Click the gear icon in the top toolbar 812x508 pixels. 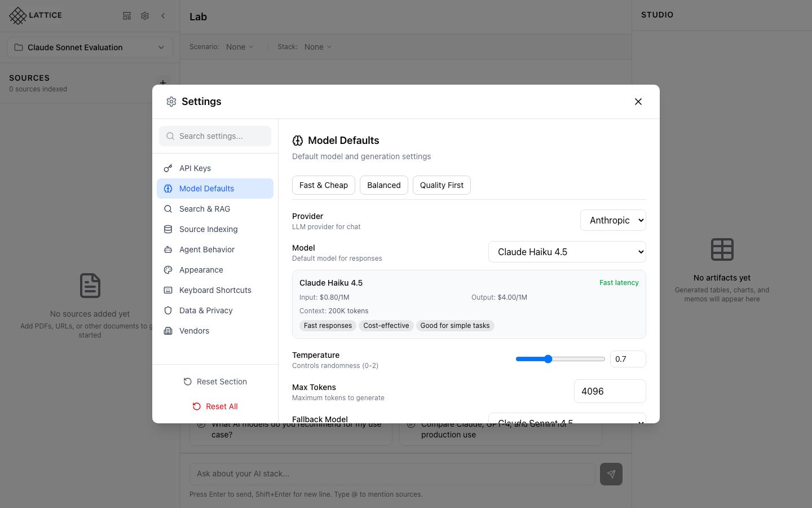[145, 16]
